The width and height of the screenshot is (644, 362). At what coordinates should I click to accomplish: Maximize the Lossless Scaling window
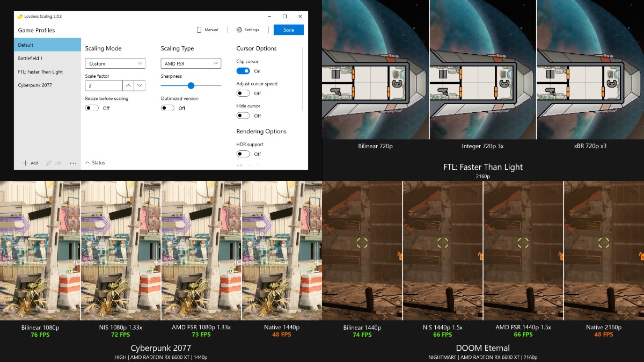pos(284,16)
